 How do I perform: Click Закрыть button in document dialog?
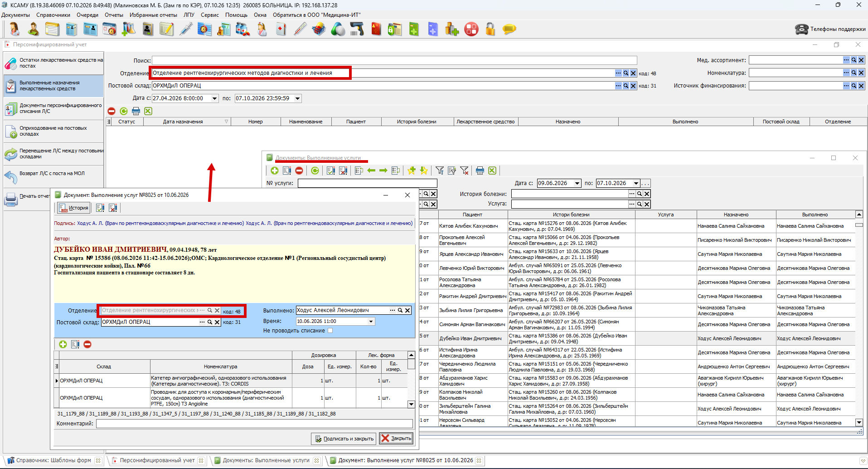point(396,438)
